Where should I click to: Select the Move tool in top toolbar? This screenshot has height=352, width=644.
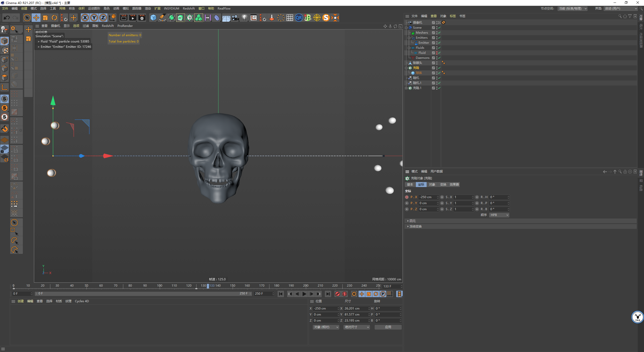click(x=36, y=18)
